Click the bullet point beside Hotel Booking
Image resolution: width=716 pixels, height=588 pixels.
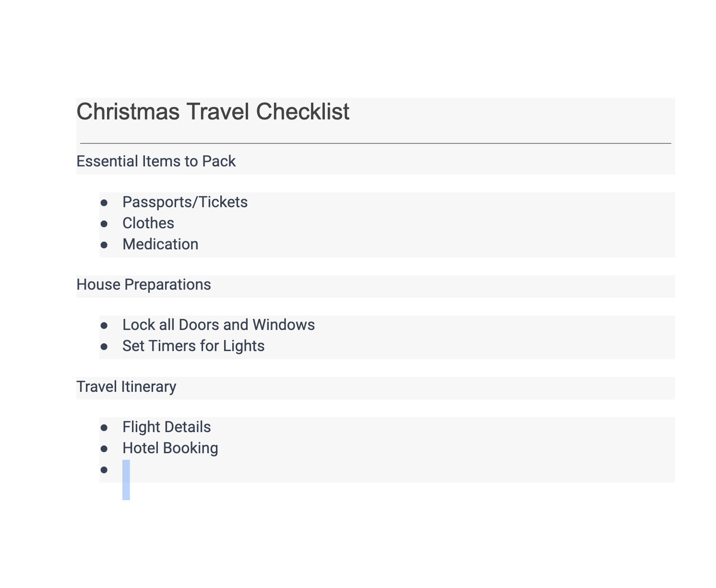(104, 448)
